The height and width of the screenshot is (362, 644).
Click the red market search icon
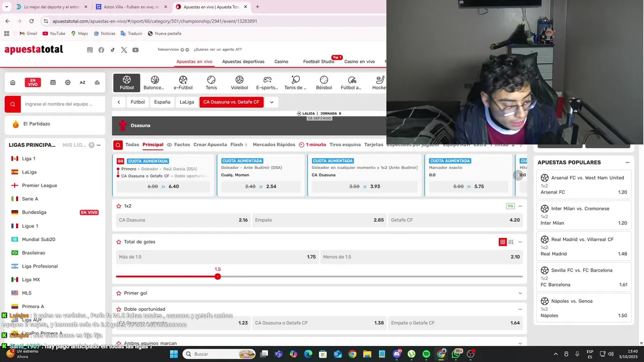coord(118,145)
